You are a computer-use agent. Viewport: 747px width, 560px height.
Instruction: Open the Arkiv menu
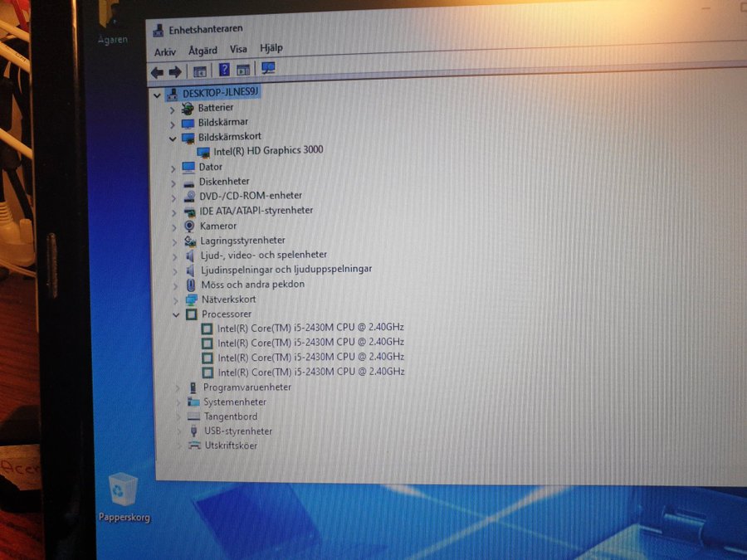coord(165,51)
